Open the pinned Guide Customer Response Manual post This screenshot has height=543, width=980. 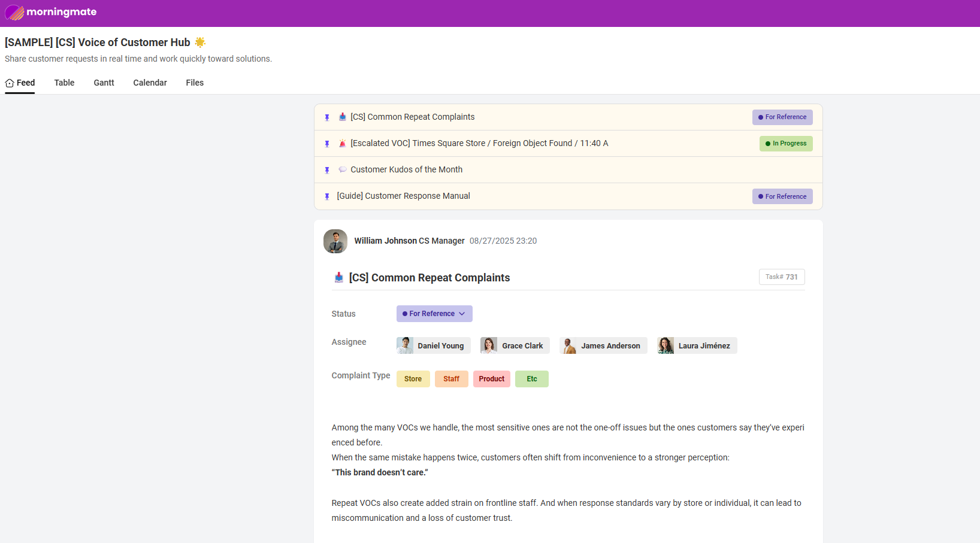click(x=403, y=196)
